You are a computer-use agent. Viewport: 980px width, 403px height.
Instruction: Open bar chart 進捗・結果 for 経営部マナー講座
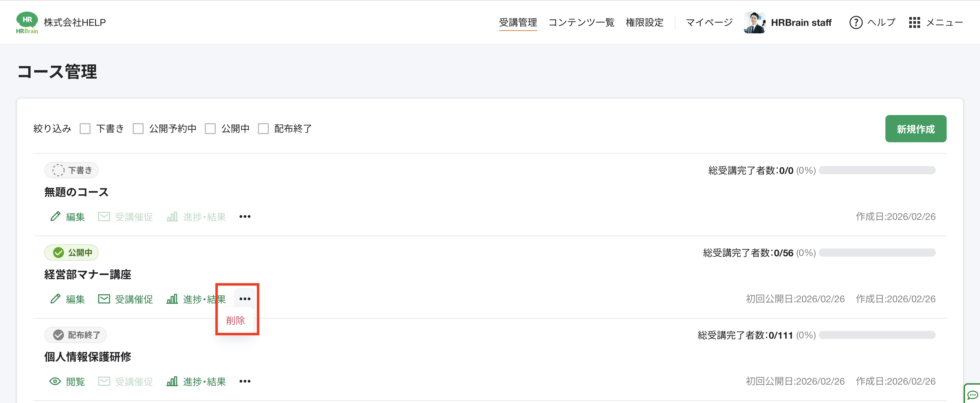(172, 299)
